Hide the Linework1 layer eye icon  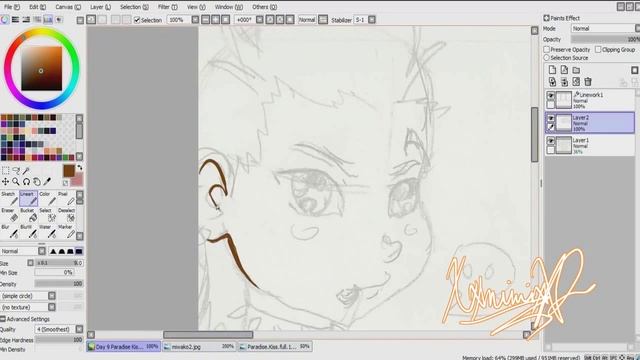click(551, 96)
